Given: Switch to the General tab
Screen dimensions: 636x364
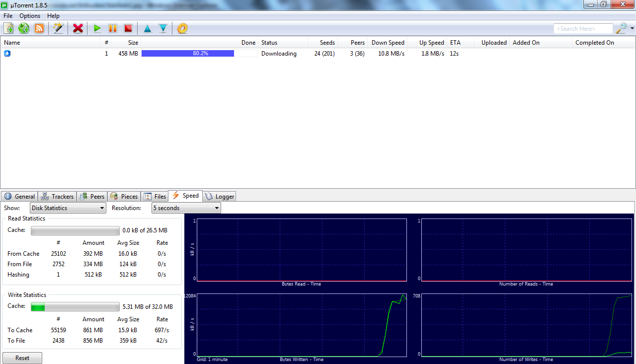Looking at the screenshot, I should click(x=19, y=196).
